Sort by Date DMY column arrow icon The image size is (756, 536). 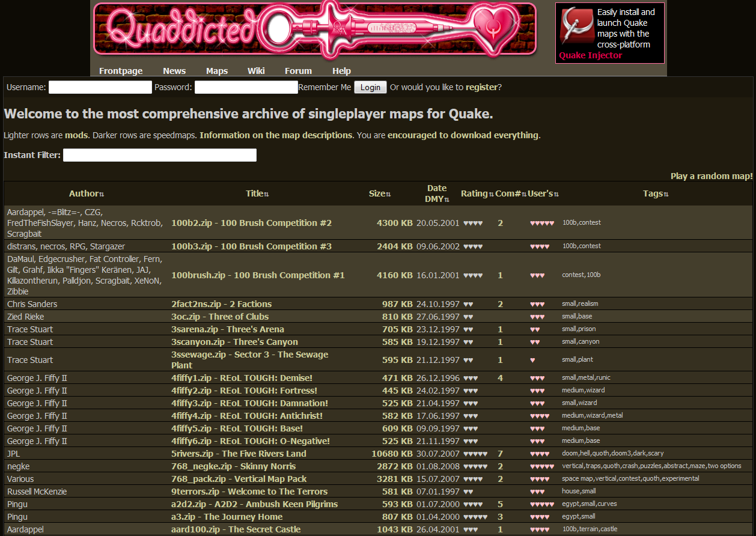[447, 199]
